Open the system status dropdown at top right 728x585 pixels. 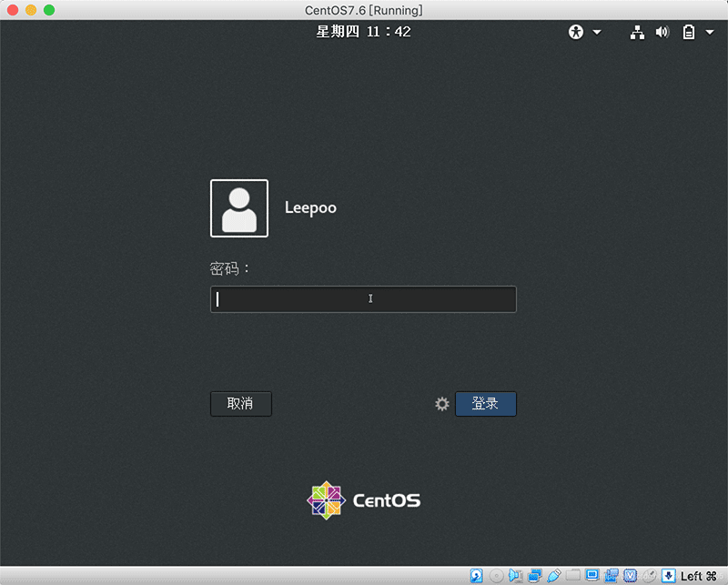pos(711,32)
